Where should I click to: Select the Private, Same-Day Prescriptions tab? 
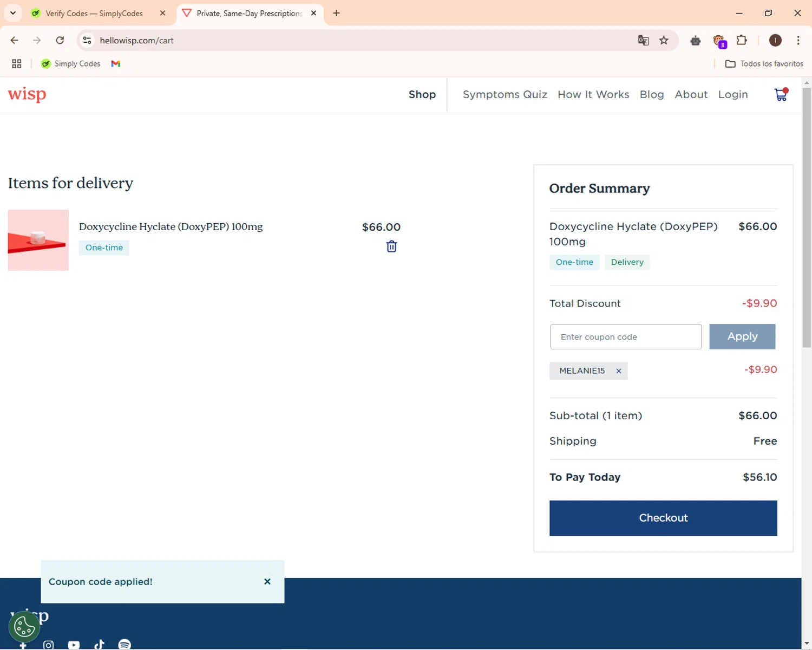click(x=249, y=13)
